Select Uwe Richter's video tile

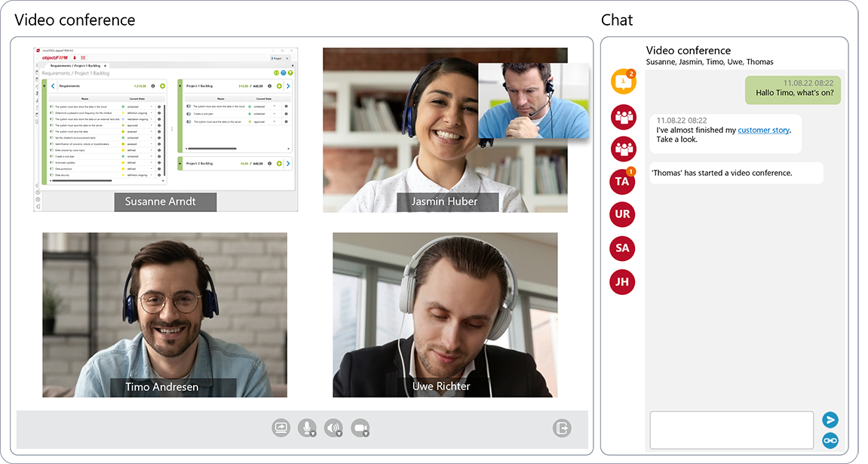[445, 315]
